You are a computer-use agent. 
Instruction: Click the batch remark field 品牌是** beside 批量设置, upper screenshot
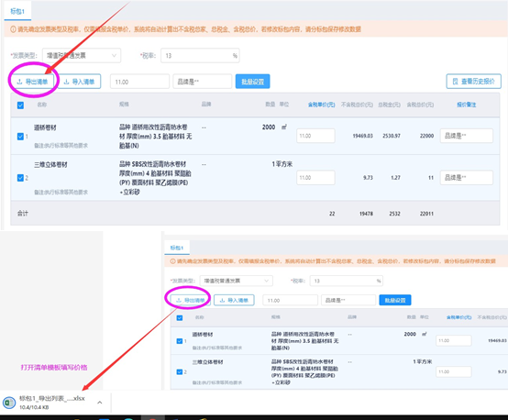click(x=202, y=82)
